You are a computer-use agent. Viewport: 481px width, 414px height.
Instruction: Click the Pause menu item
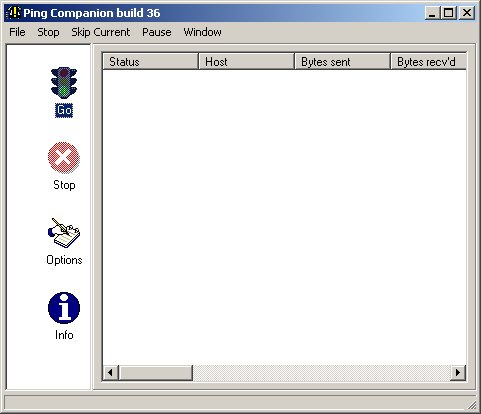(157, 32)
